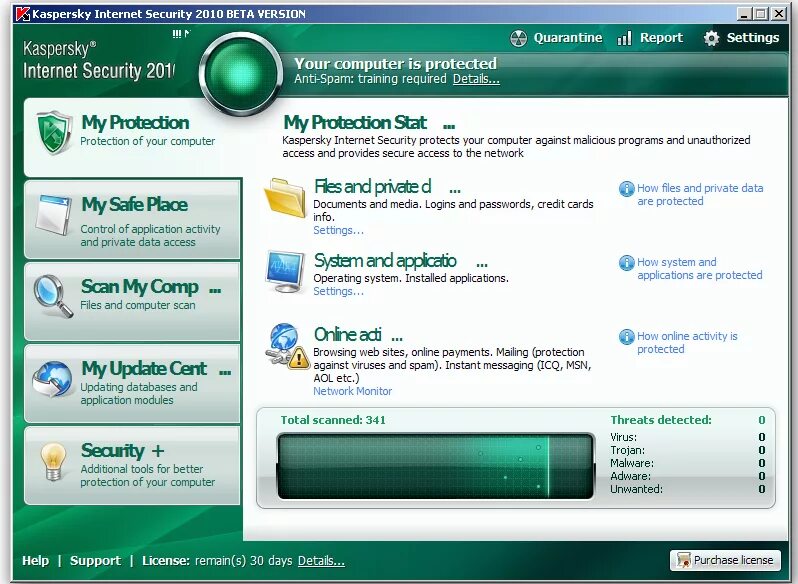Open How files and private data are protected
The height and width of the screenshot is (584, 798).
(x=700, y=195)
